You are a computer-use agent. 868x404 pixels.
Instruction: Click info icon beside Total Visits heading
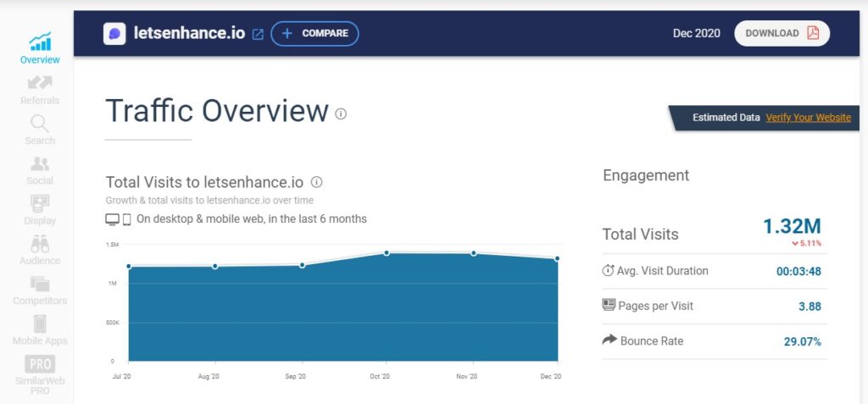pos(317,182)
